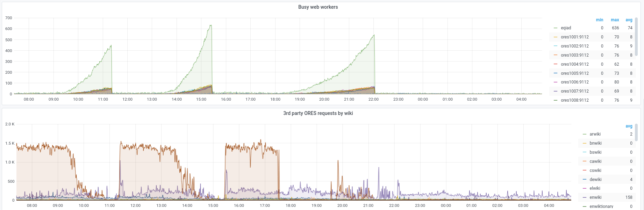Click eqiad max value 636
This screenshot has width=644, height=210.
pyautogui.click(x=615, y=28)
